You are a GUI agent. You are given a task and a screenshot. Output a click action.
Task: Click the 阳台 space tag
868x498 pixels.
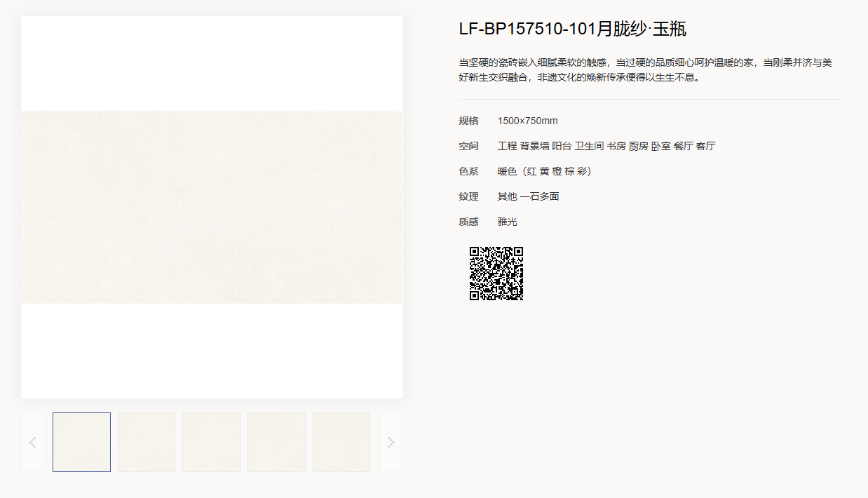[562, 146]
